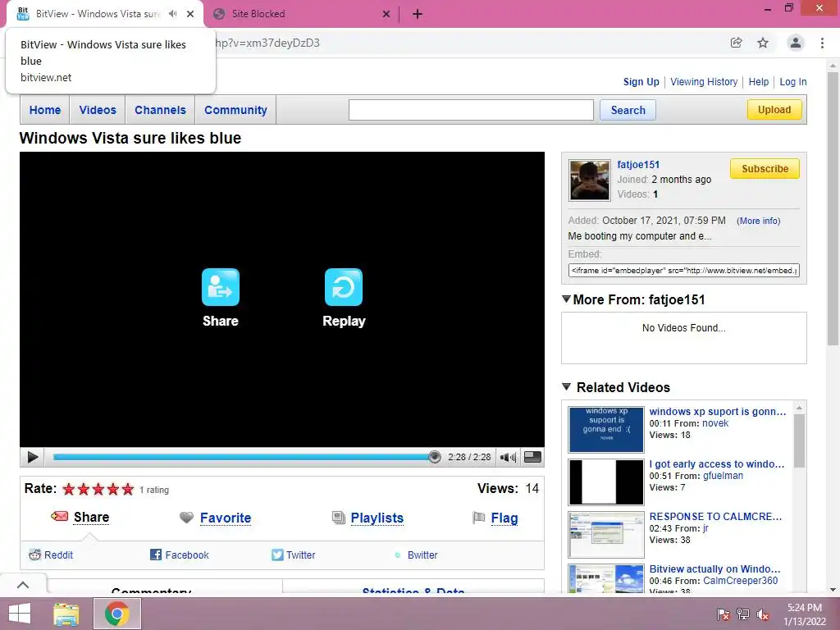Click the site search input field
Image resolution: width=840 pixels, height=630 pixels.
[471, 110]
